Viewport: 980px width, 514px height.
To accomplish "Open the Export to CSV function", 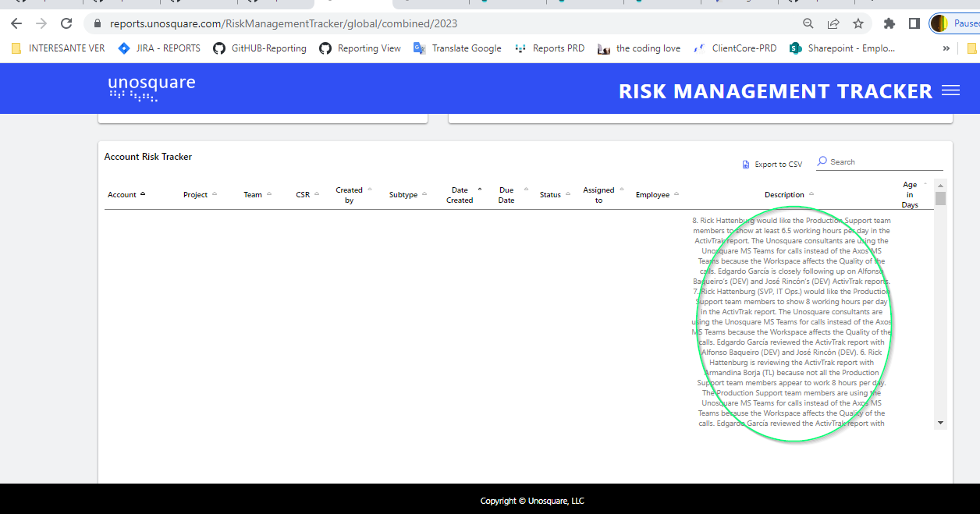I will pos(772,164).
